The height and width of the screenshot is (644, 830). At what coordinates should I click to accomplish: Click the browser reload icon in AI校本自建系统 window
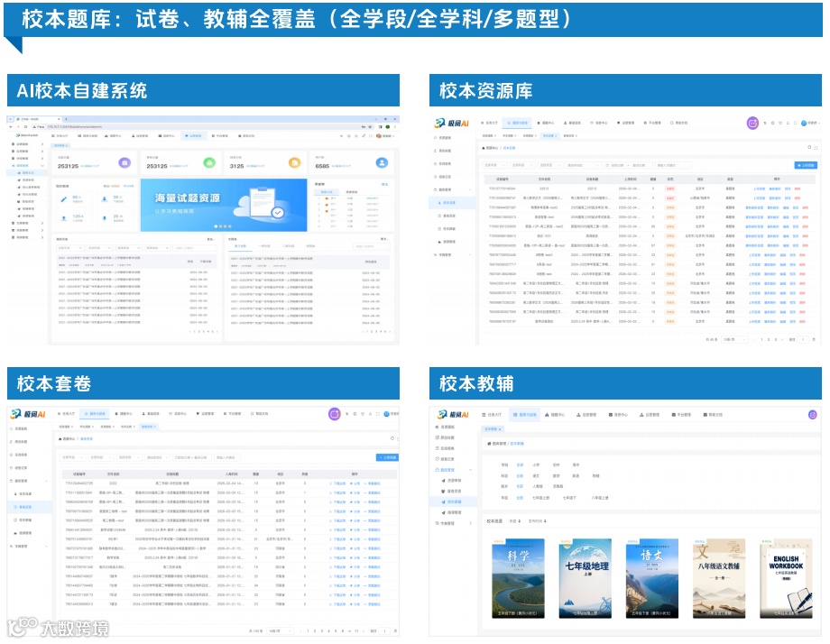pos(26,127)
